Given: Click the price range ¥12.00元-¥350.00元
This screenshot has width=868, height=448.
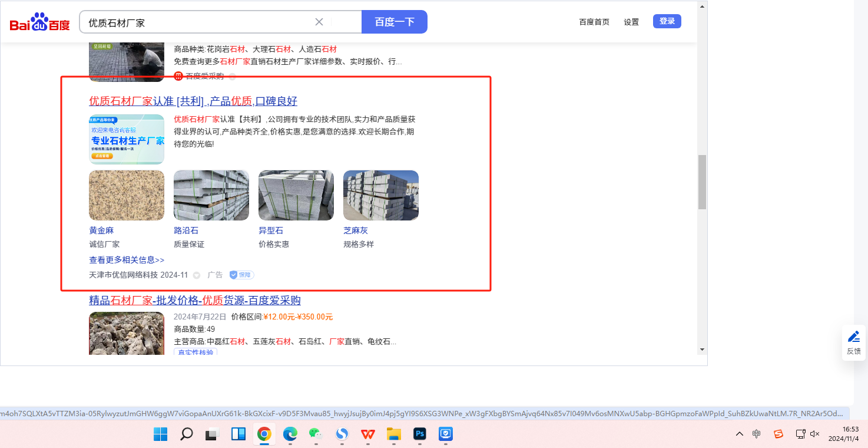Looking at the screenshot, I should point(298,317).
